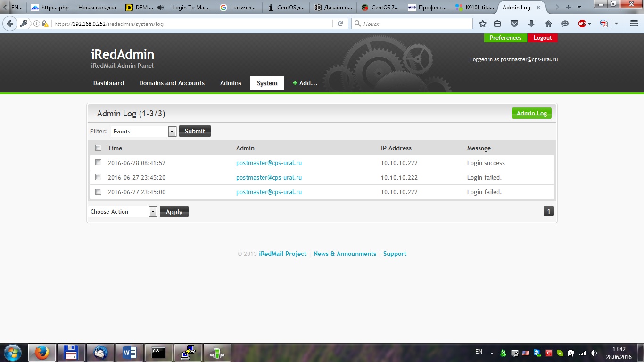Open Thunderbird from the taskbar
This screenshot has height=362, width=644.
(x=100, y=353)
